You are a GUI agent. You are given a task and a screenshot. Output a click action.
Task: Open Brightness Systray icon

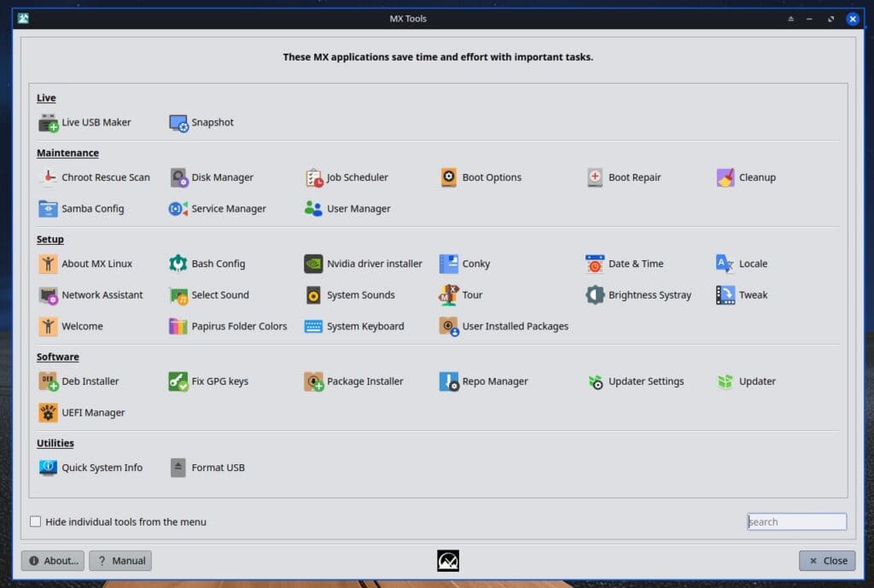pyautogui.click(x=595, y=295)
